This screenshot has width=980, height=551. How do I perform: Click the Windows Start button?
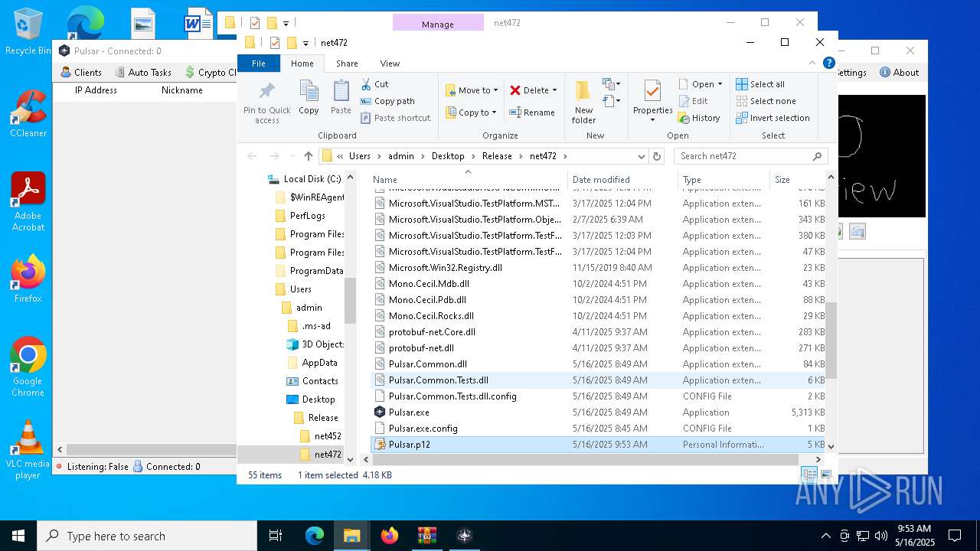(18, 536)
